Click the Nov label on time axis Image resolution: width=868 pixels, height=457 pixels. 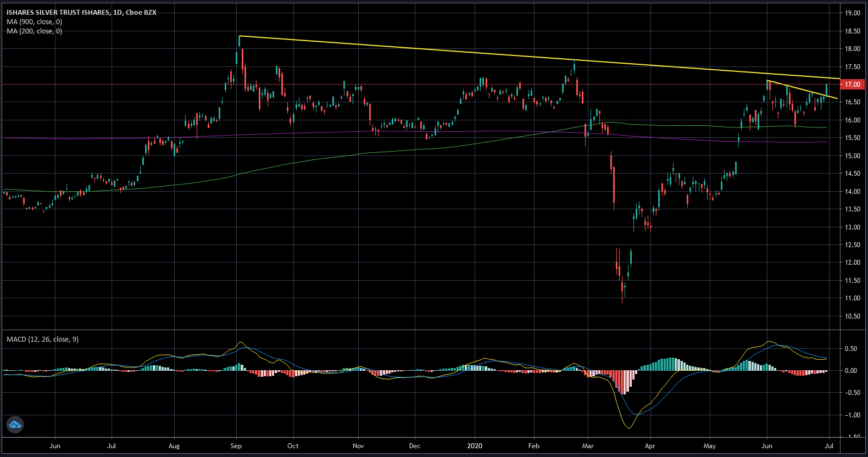coord(358,446)
